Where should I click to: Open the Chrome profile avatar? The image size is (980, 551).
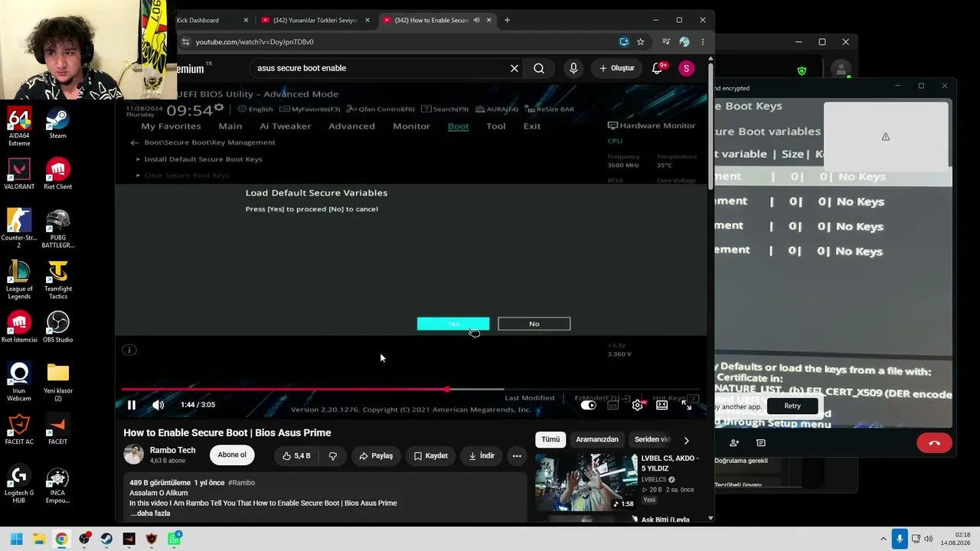pyautogui.click(x=684, y=42)
